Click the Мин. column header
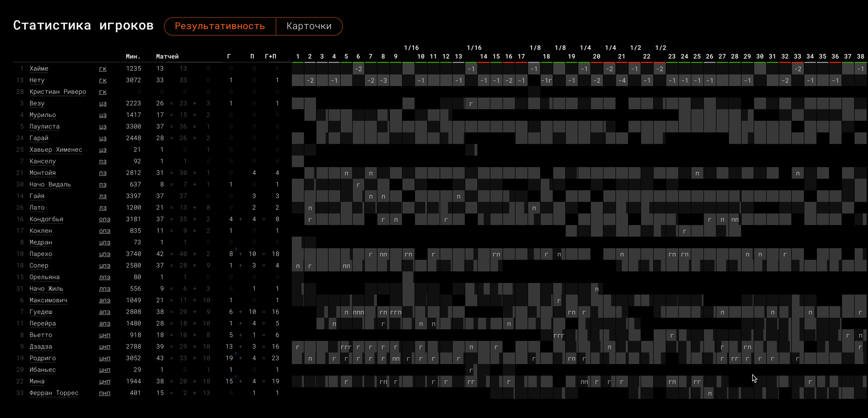Image resolution: width=868 pixels, height=418 pixels. coord(133,56)
